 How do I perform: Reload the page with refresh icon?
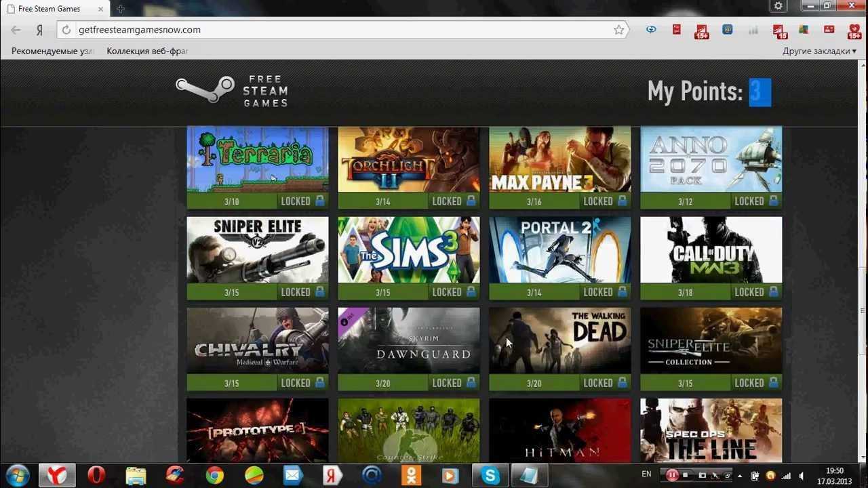66,30
